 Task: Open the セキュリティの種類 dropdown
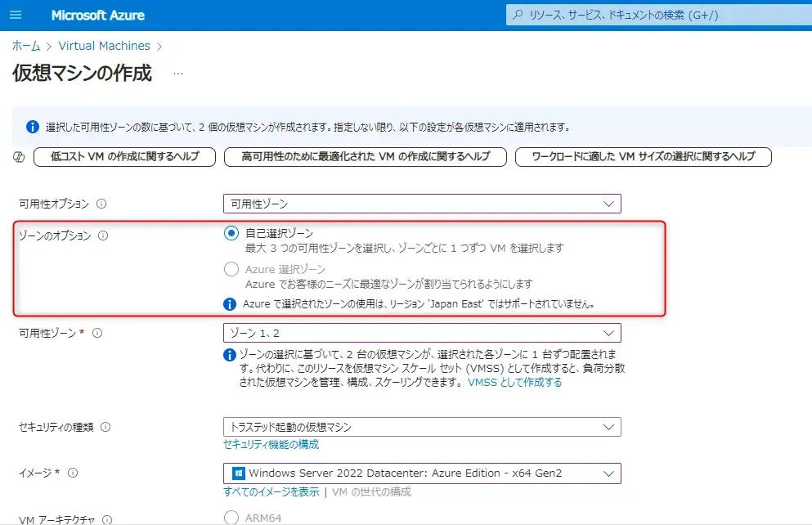[421, 427]
